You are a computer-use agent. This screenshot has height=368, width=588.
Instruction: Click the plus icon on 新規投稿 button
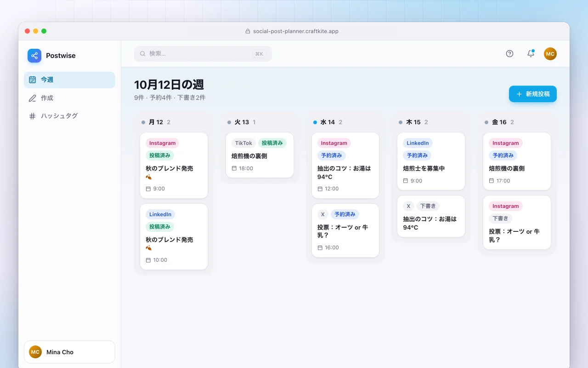click(519, 94)
